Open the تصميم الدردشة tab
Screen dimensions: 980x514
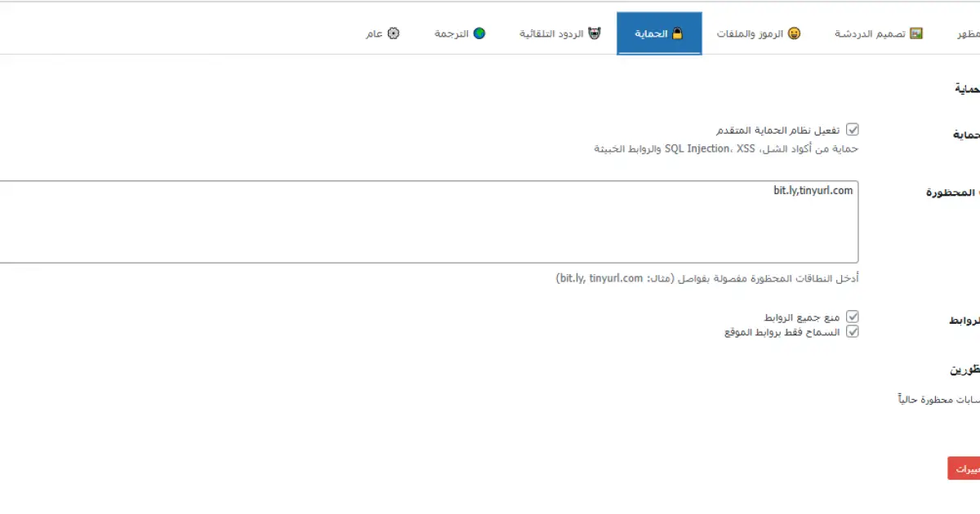pos(879,33)
